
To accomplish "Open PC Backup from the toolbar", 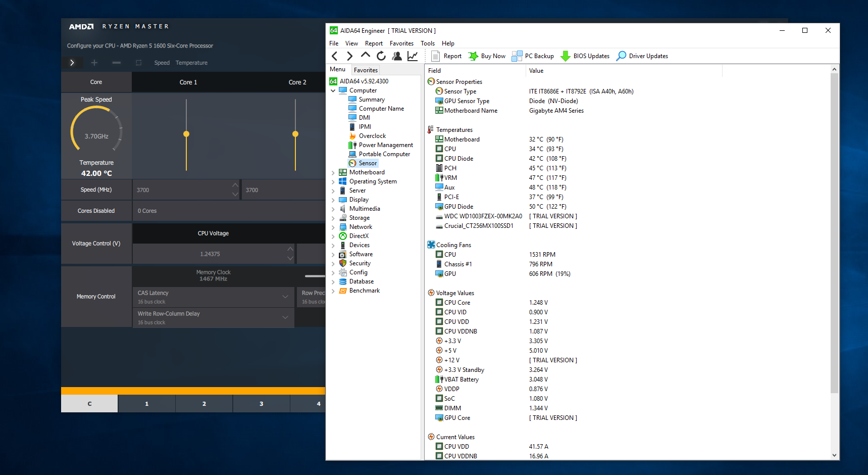I will (533, 56).
